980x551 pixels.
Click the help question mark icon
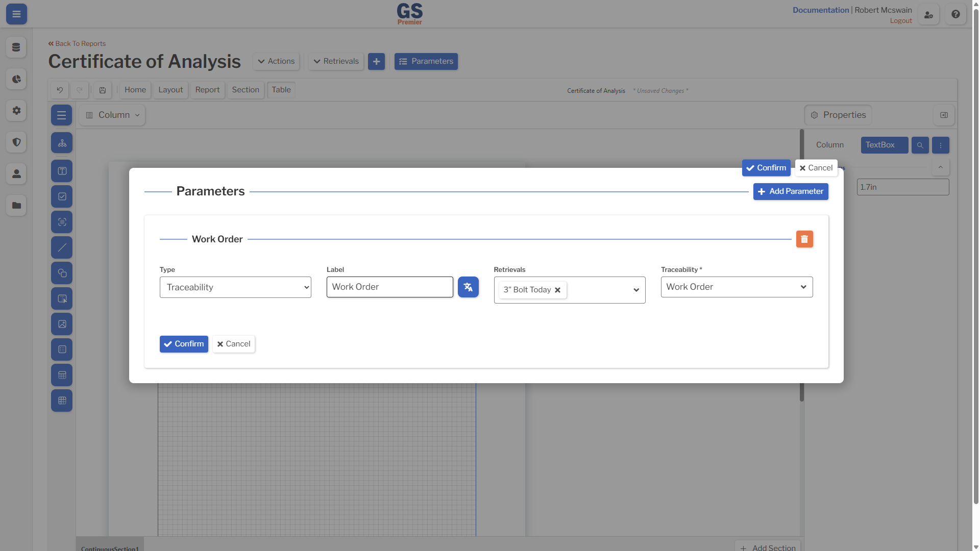[x=955, y=14]
